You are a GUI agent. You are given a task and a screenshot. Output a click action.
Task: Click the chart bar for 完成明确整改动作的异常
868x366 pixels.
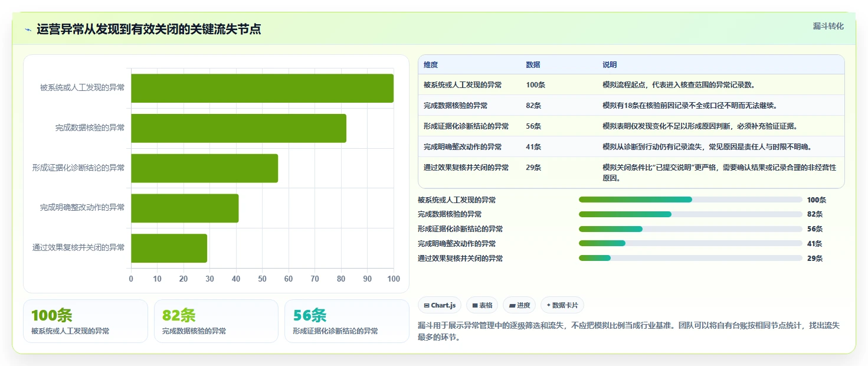(185, 208)
